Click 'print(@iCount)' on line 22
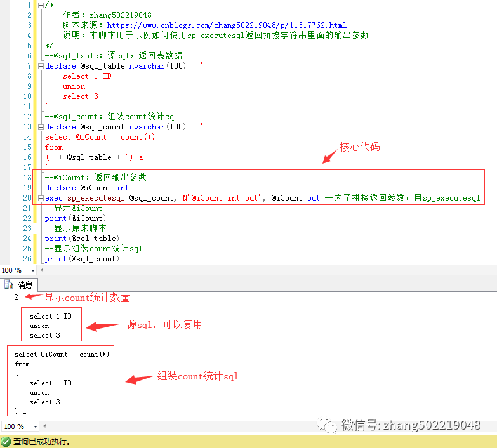This screenshot has height=448, width=497. (x=75, y=218)
